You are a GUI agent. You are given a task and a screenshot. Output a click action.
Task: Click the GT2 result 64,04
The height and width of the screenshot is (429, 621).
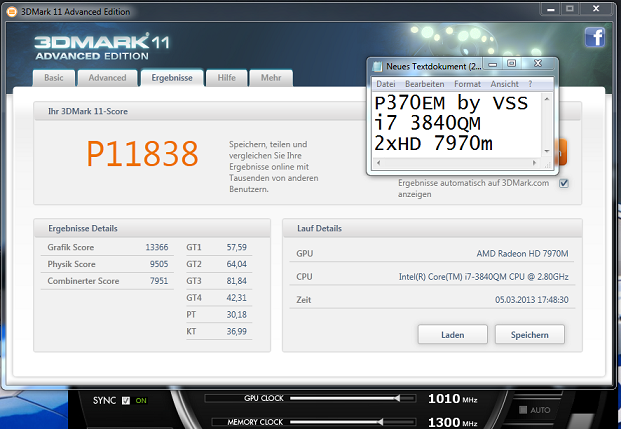(x=236, y=264)
